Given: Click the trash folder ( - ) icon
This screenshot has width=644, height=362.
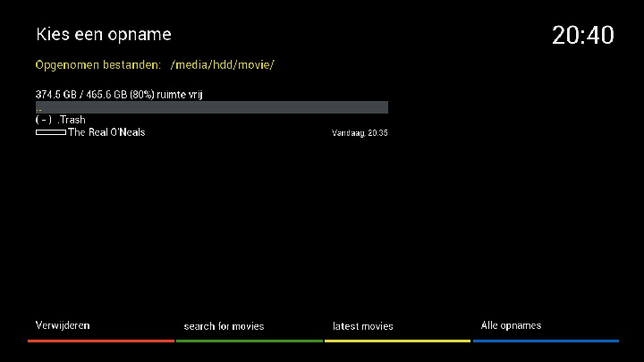Looking at the screenshot, I should 44,120.
